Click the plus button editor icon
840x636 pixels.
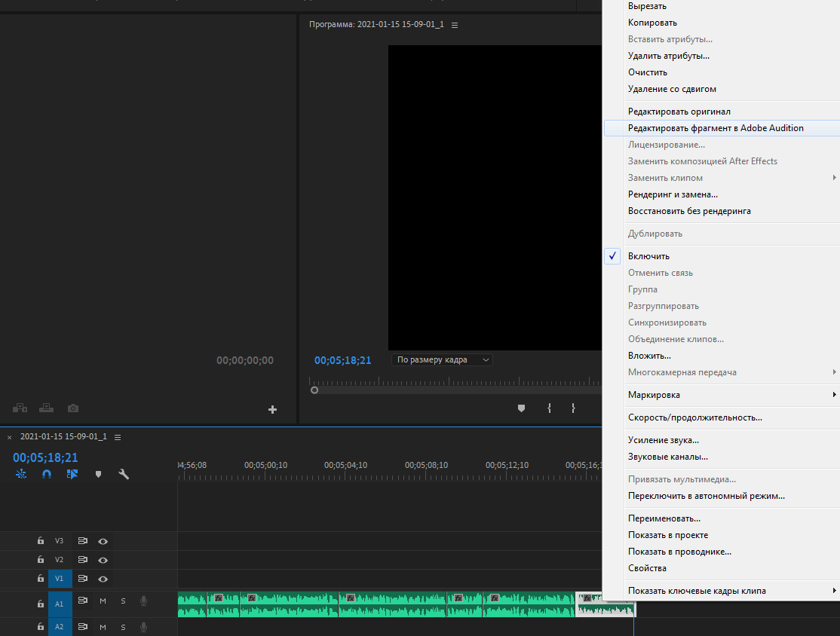tap(272, 410)
